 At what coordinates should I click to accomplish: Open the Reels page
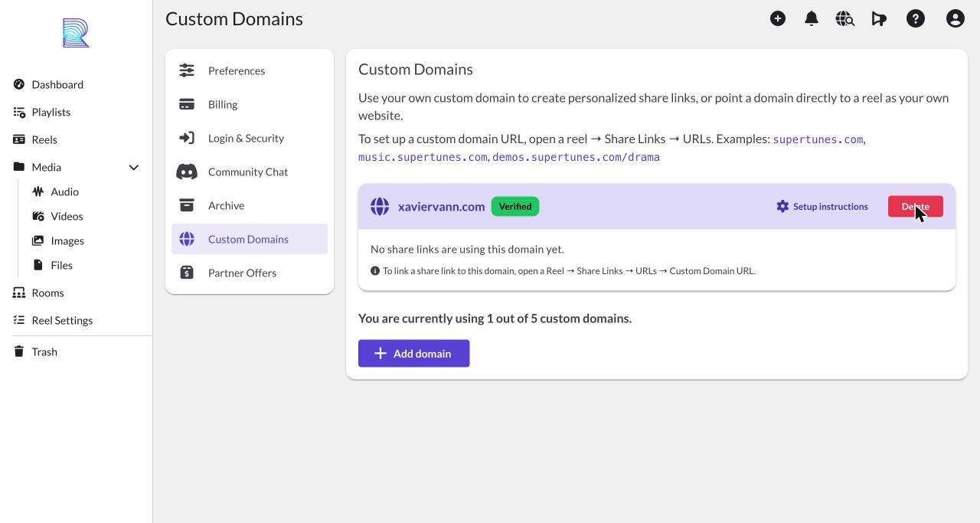click(44, 139)
